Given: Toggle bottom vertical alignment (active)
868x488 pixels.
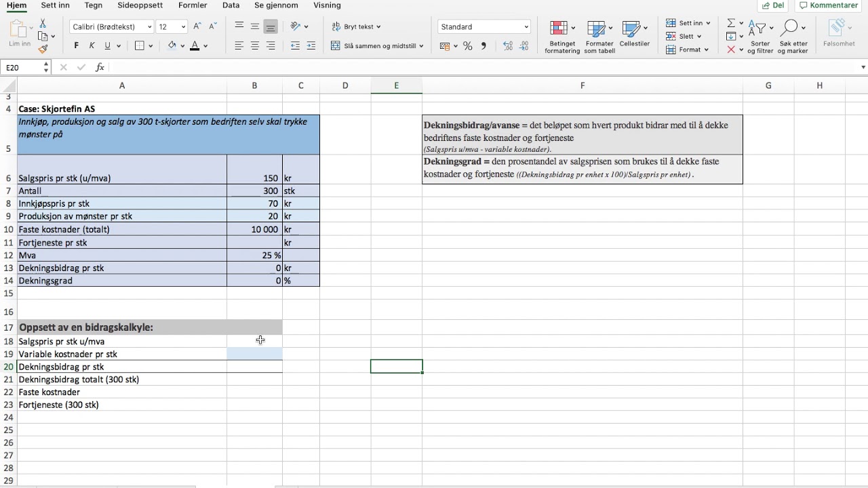Looking at the screenshot, I should click(271, 26).
